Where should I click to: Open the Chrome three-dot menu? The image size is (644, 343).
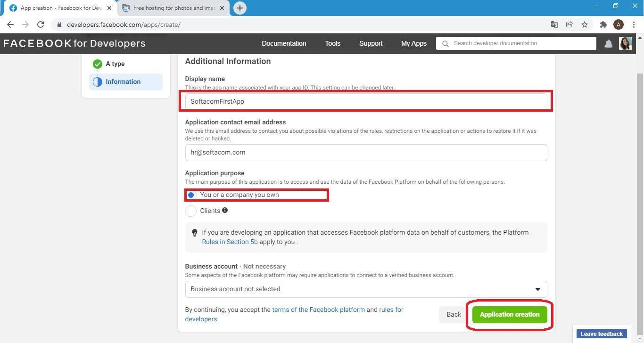coord(634,24)
